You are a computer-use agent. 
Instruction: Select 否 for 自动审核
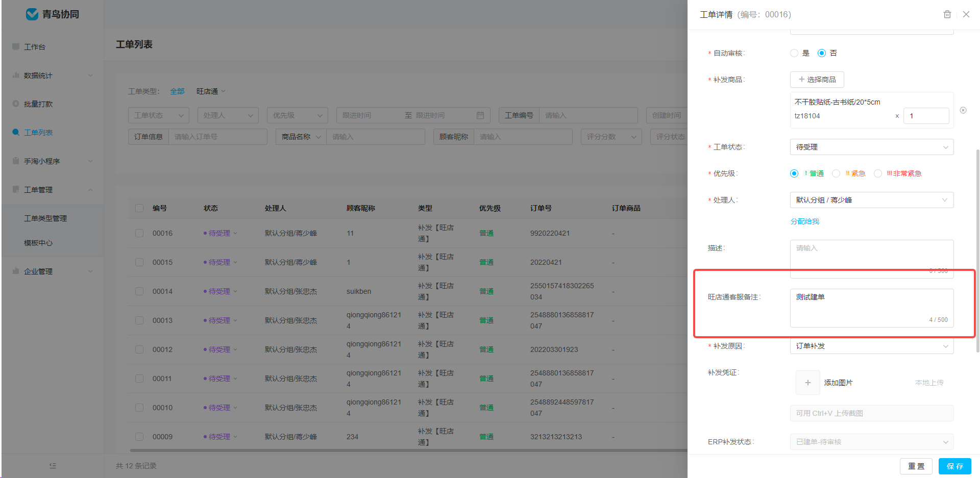tap(822, 53)
